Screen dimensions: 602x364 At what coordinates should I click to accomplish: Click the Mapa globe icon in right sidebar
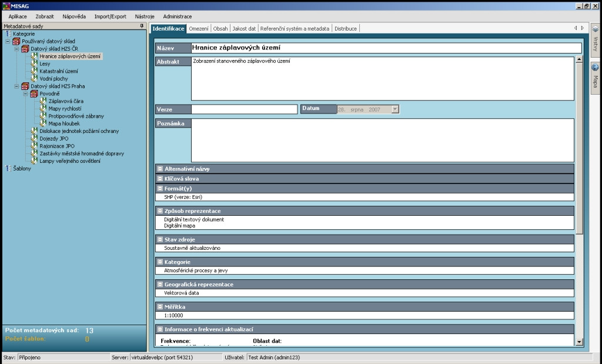pos(595,67)
